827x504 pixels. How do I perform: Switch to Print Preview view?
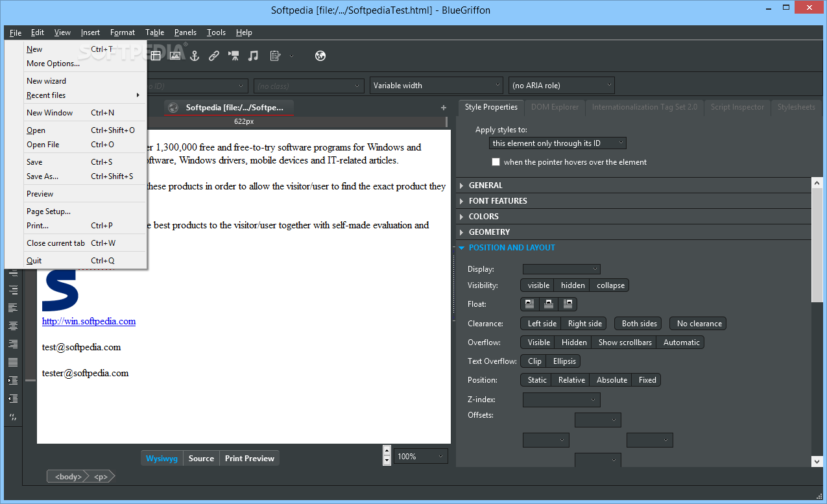(x=250, y=459)
